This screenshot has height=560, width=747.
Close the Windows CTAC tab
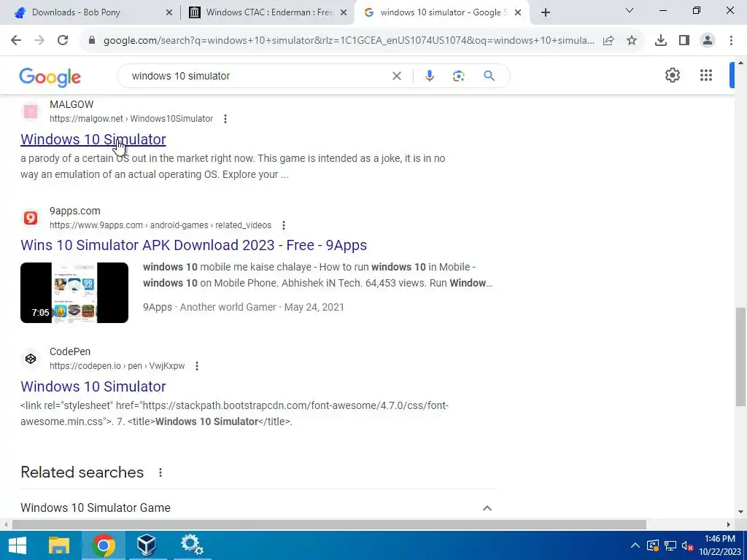[344, 13]
